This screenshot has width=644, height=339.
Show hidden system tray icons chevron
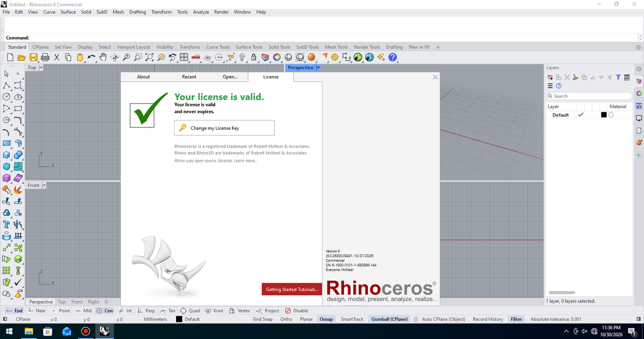click(x=567, y=331)
